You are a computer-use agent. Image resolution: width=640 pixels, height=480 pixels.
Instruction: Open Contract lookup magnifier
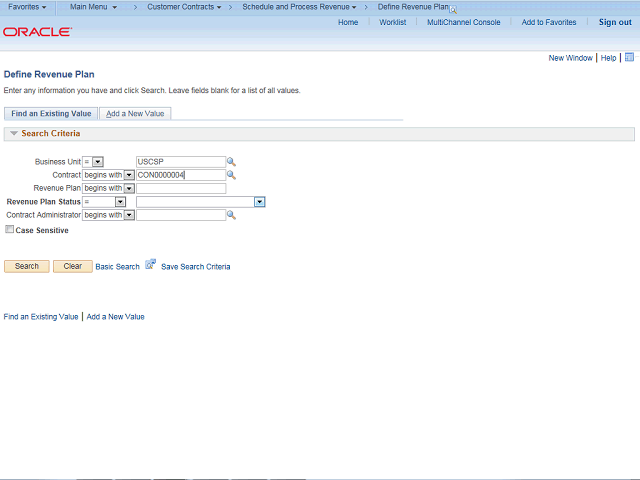coord(231,175)
